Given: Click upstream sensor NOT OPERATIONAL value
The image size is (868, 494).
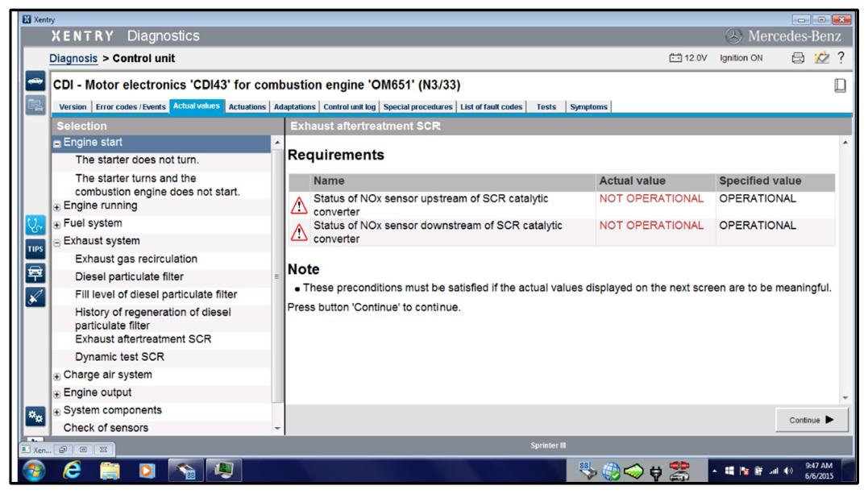Looking at the screenshot, I should (651, 199).
